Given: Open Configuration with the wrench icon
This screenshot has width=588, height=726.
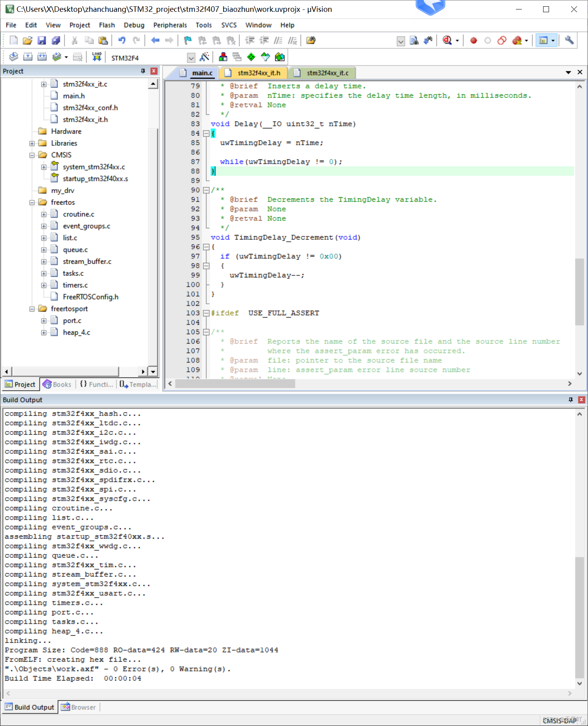Looking at the screenshot, I should [569, 40].
